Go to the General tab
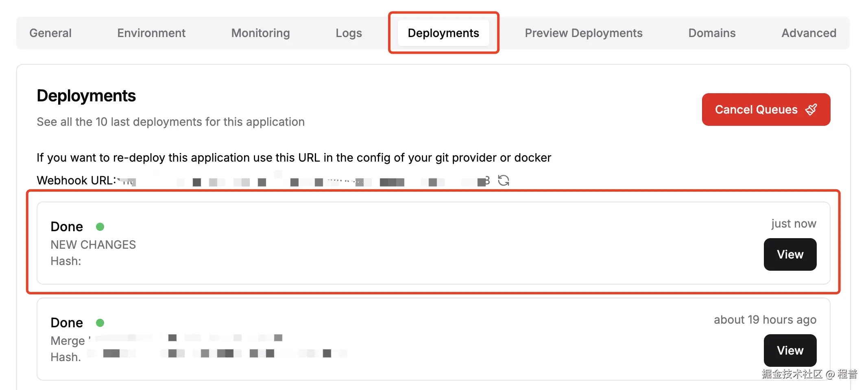868x390 pixels. coord(50,33)
